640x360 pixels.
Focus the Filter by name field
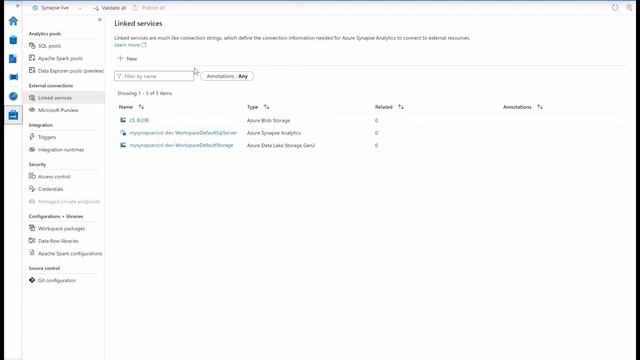(x=154, y=76)
